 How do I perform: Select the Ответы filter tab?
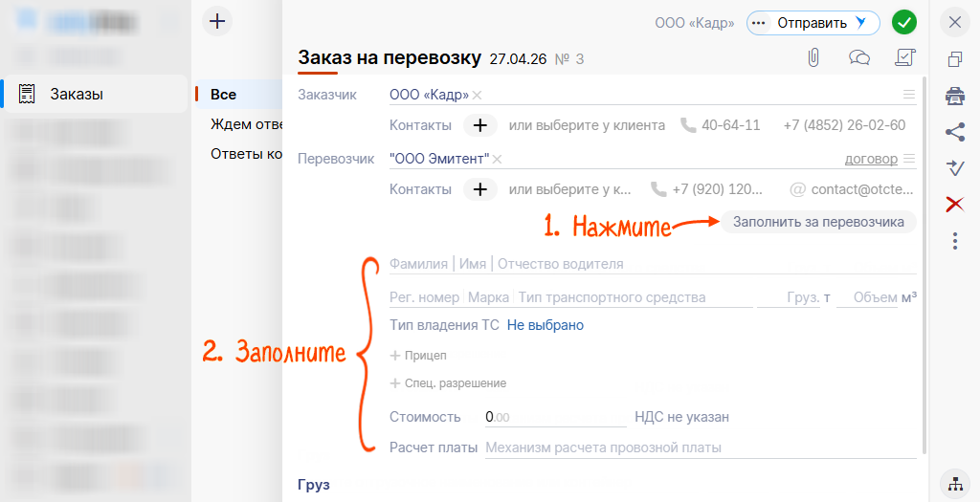(x=246, y=154)
